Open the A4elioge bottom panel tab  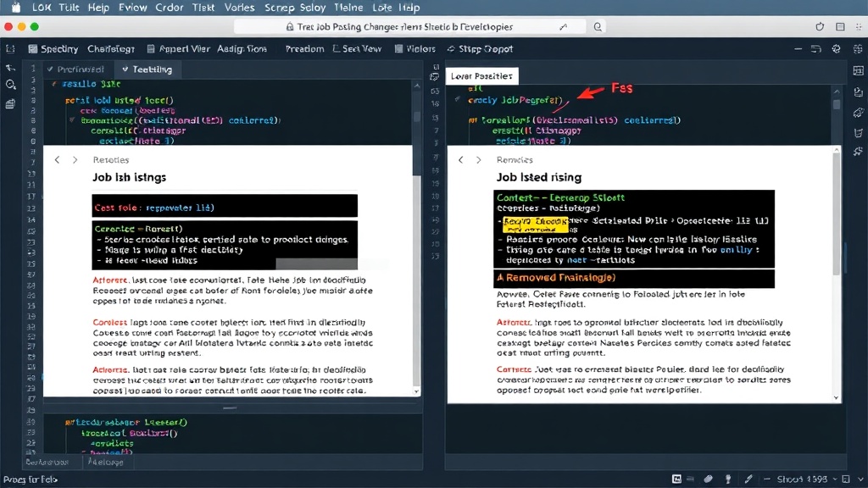coord(106,462)
